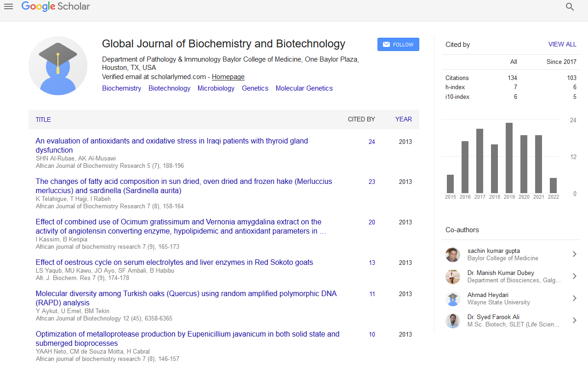The image size is (588, 366).
Task: Select the Molecular Genetics interest tag
Action: (x=304, y=88)
